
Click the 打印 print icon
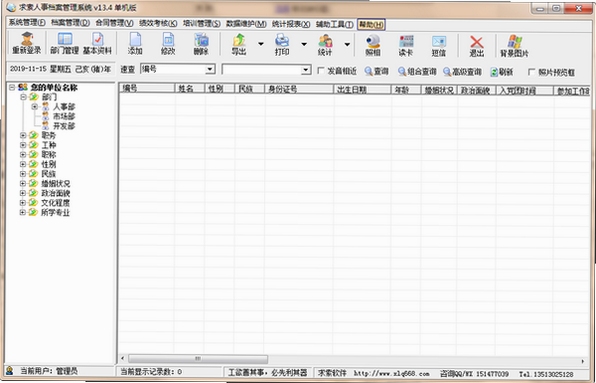click(282, 44)
